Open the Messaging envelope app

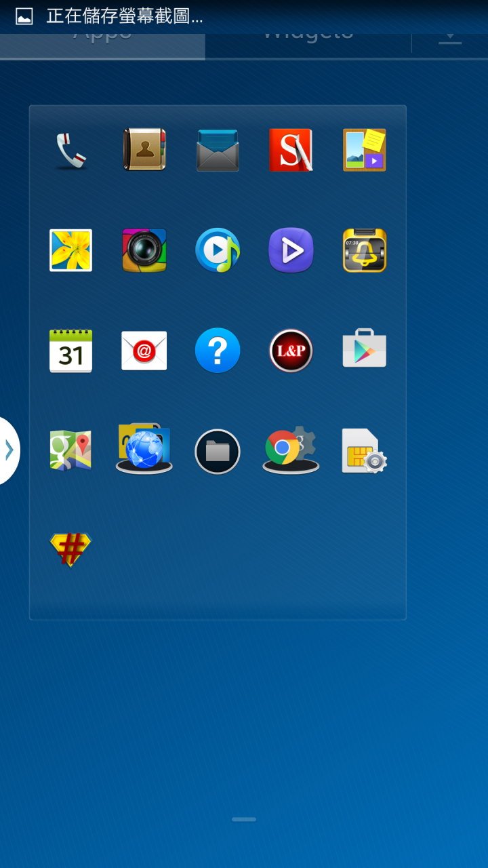coord(218,150)
